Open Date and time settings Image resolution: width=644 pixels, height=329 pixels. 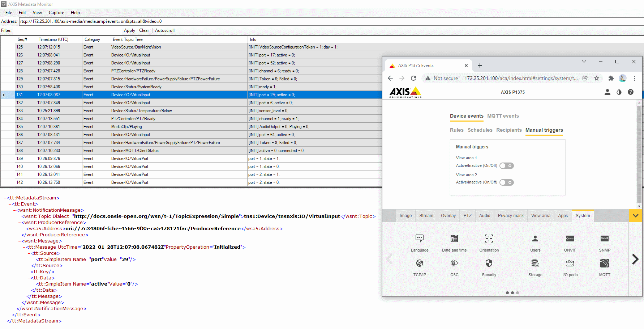pyautogui.click(x=454, y=239)
